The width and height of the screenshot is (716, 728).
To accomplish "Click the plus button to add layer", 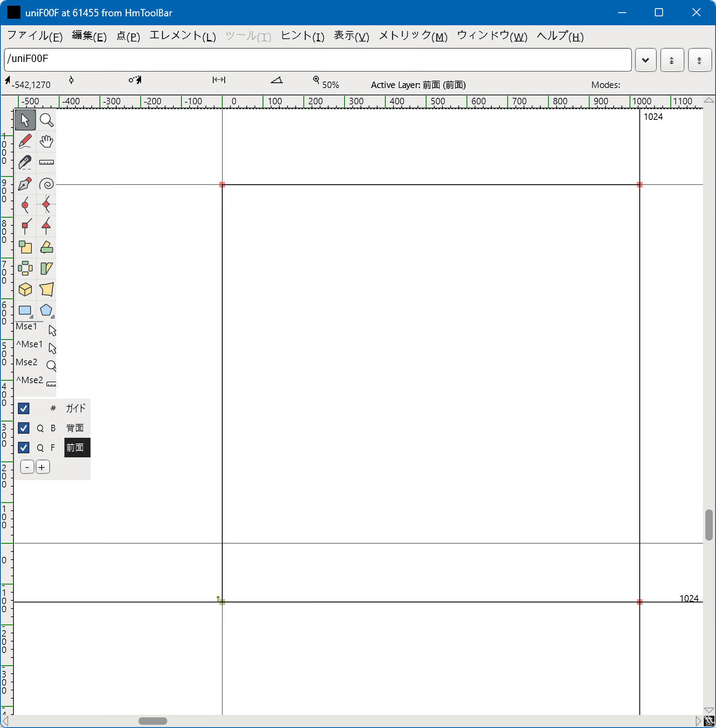I will point(42,467).
